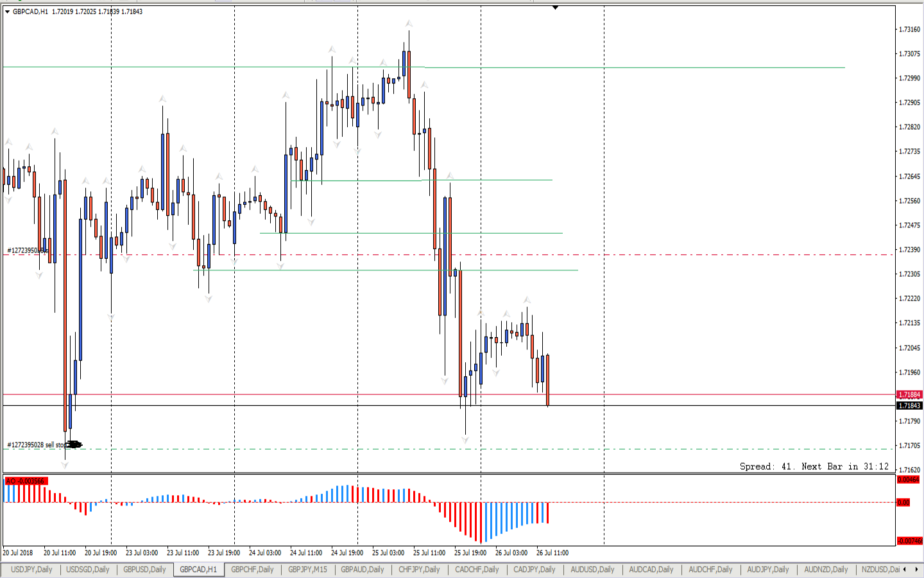Open CADCHF,Daily chart tab

point(477,570)
